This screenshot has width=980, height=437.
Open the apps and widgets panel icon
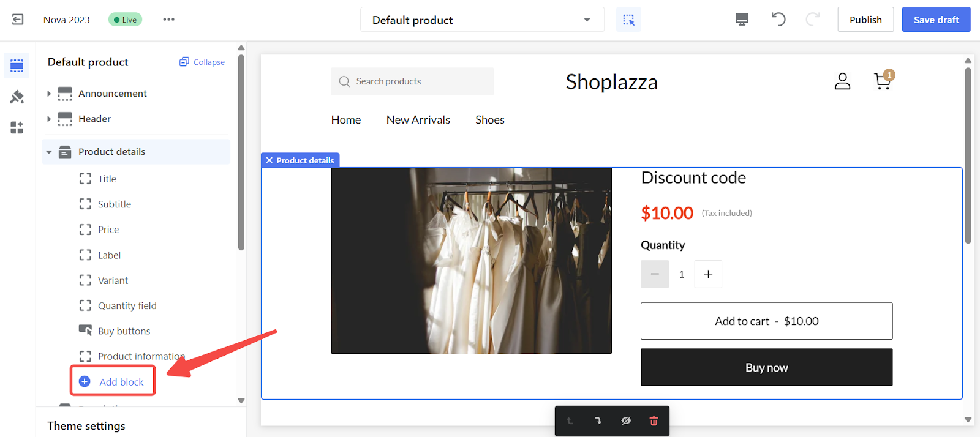coord(17,127)
